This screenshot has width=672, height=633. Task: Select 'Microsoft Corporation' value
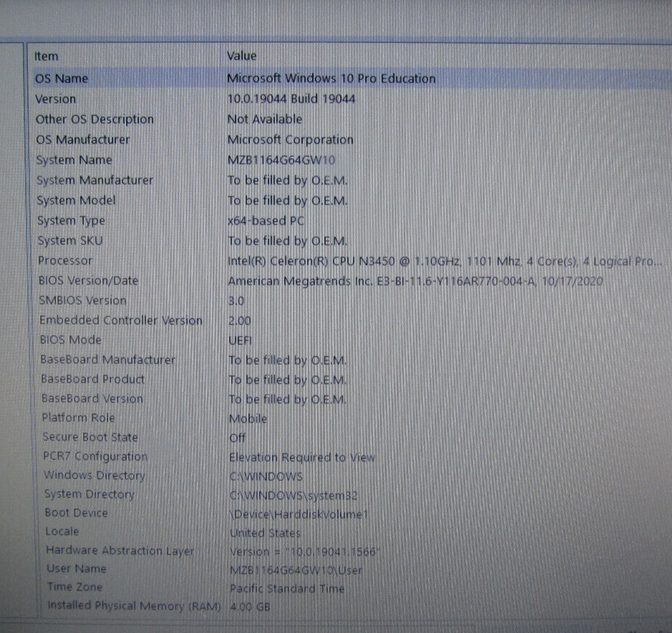coord(291,139)
